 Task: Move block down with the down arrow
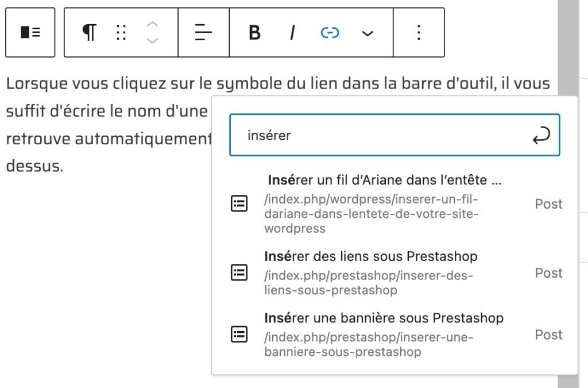[x=152, y=41]
